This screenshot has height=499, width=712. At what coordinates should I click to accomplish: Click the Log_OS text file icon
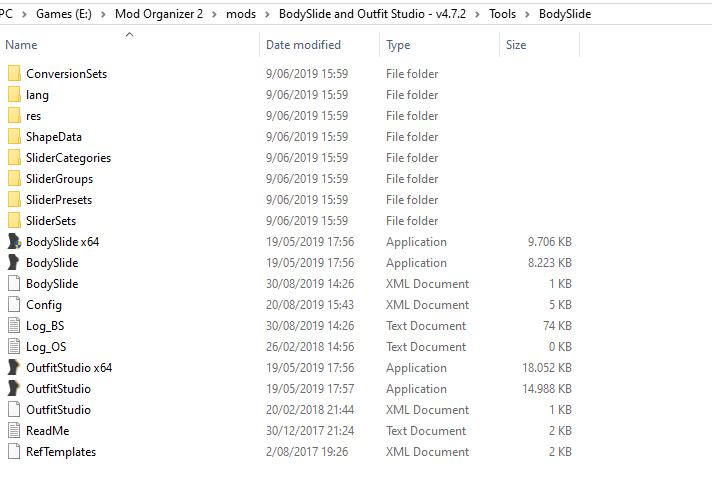pos(14,346)
